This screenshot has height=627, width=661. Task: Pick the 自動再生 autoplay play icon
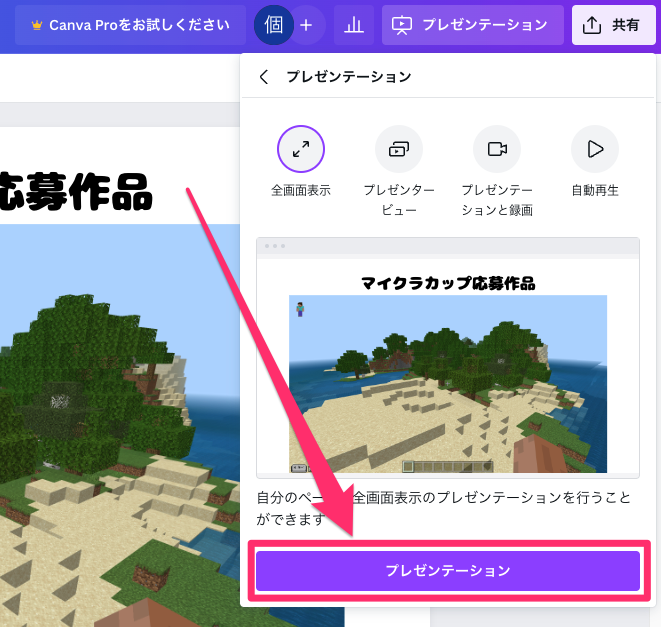tap(595, 149)
